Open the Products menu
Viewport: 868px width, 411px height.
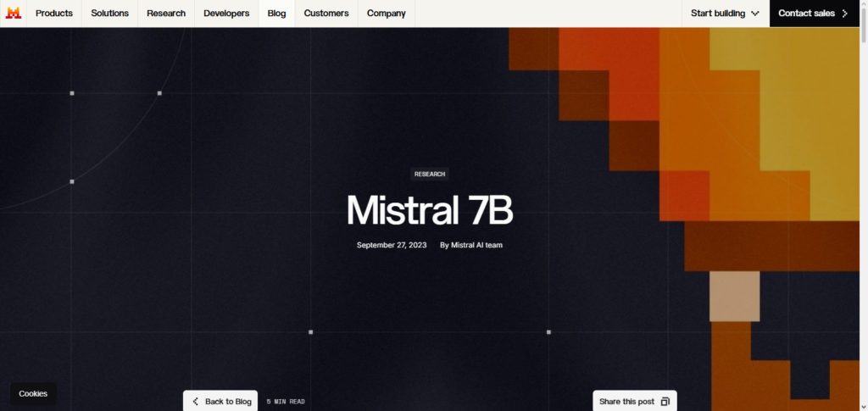click(54, 14)
